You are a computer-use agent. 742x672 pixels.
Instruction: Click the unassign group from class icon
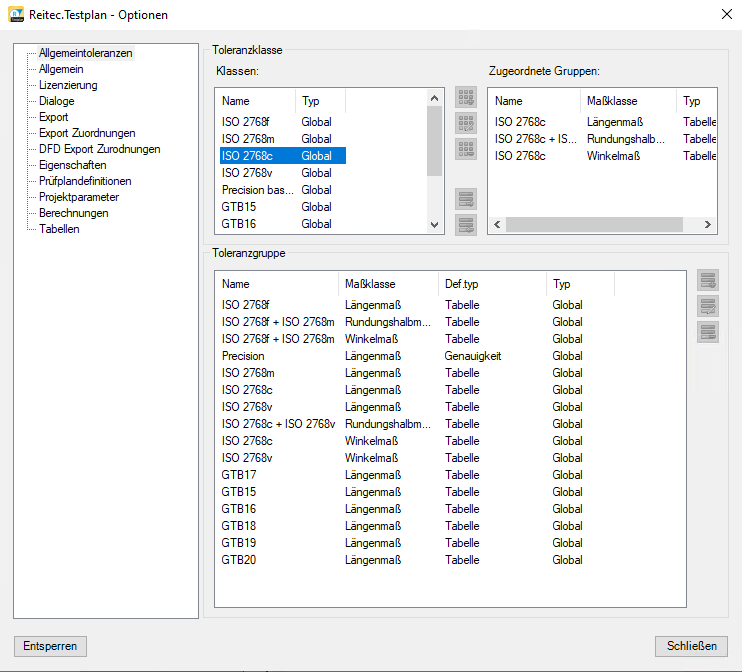click(x=466, y=224)
